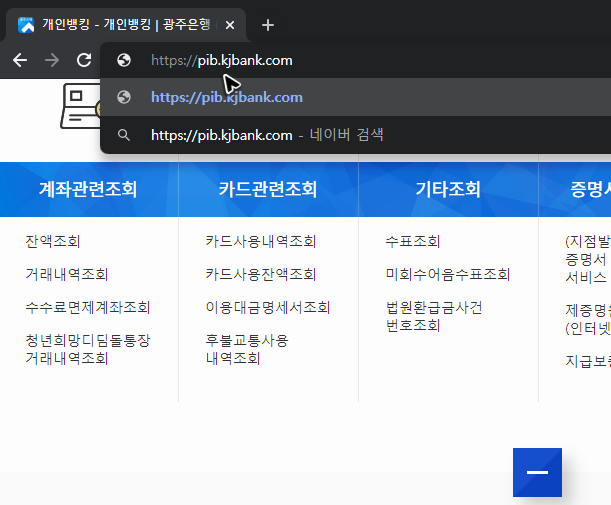This screenshot has height=505, width=611.
Task: Open a new tab with plus button
Action: click(268, 25)
